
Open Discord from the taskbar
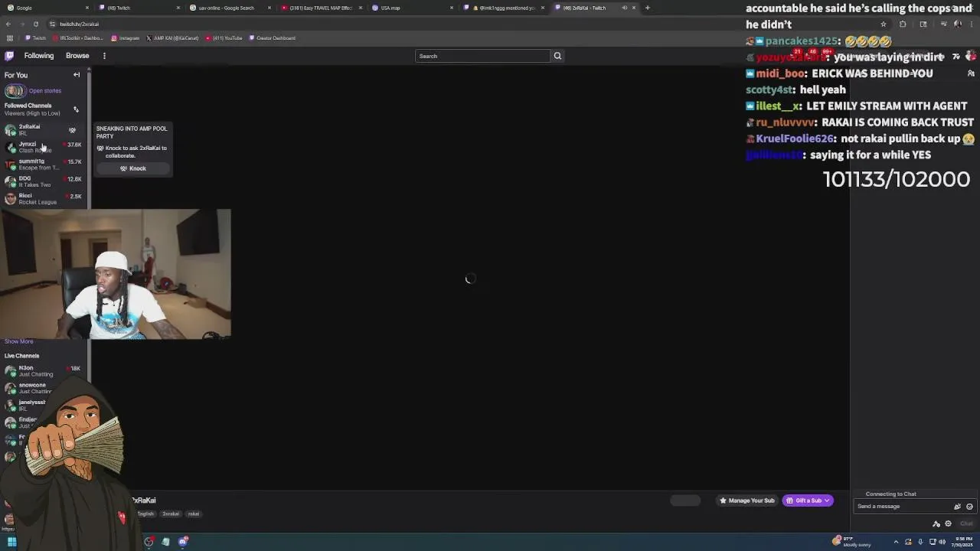(x=183, y=542)
